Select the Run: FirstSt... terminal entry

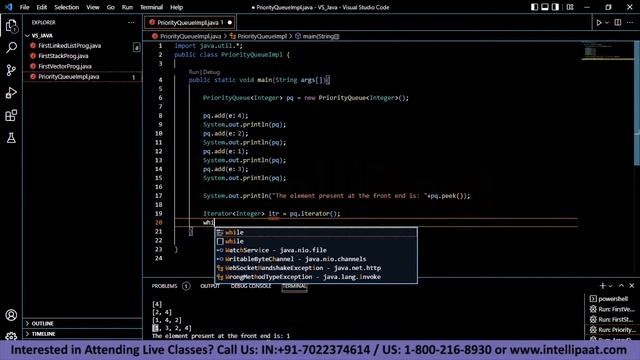pos(612,319)
